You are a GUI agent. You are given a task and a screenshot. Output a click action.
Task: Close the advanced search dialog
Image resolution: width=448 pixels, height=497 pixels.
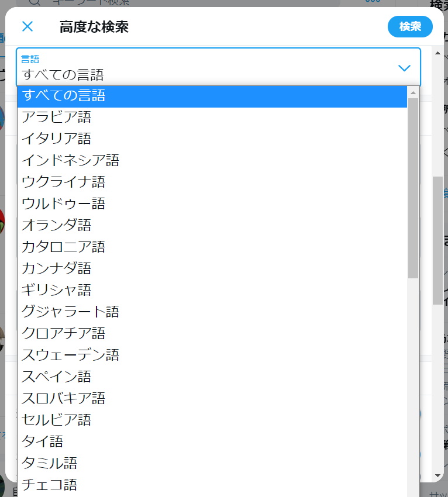[x=27, y=26]
